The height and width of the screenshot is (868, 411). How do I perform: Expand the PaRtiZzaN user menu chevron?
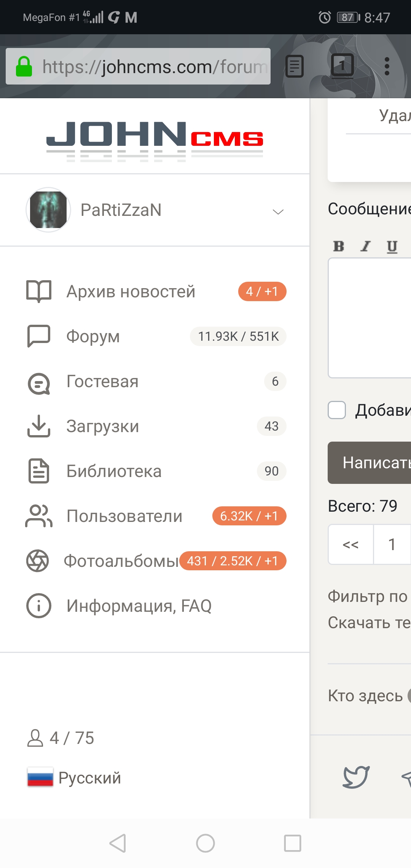pos(278,212)
